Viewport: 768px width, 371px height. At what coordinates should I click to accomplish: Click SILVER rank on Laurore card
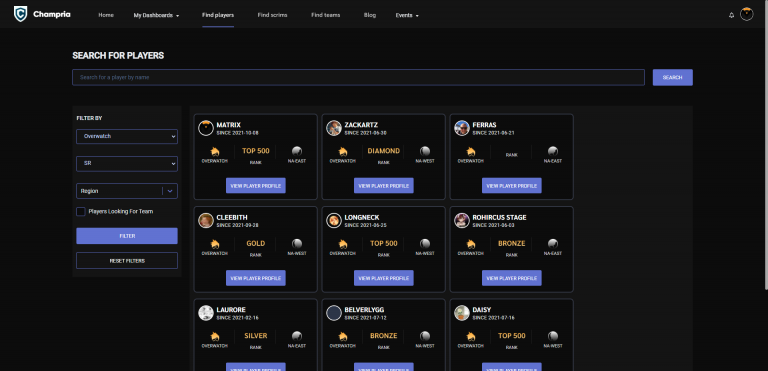[256, 336]
